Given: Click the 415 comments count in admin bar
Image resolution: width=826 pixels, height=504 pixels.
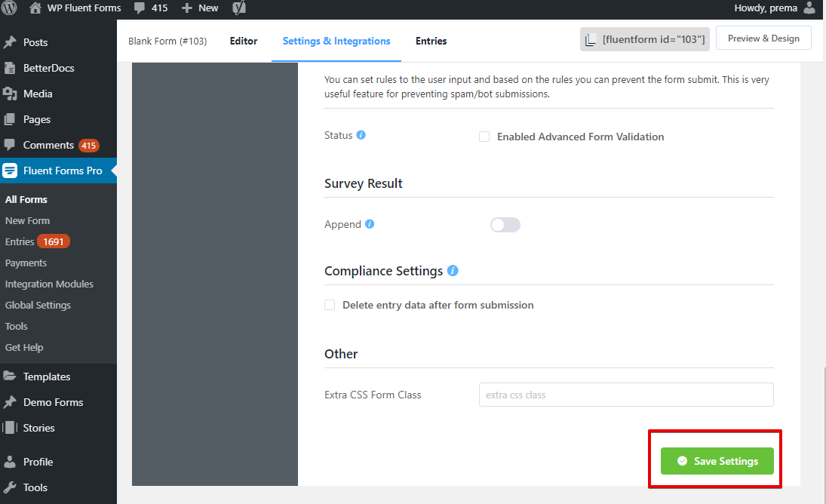Looking at the screenshot, I should (x=159, y=8).
